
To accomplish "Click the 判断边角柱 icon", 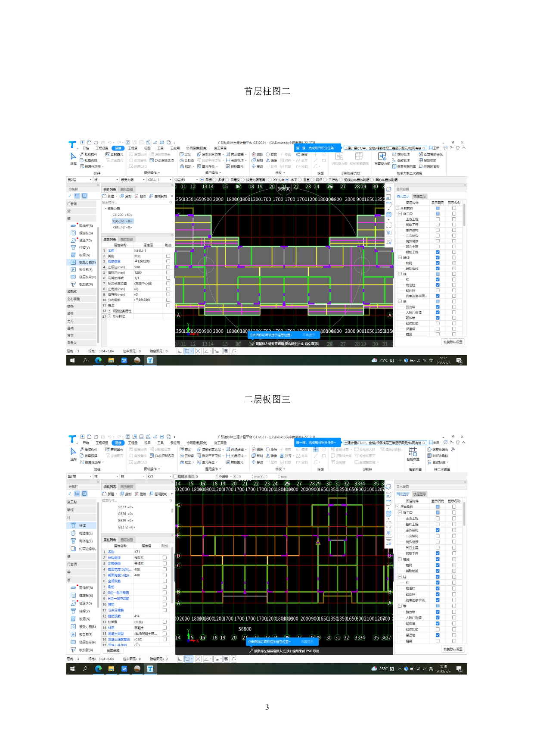I will (x=438, y=456).
